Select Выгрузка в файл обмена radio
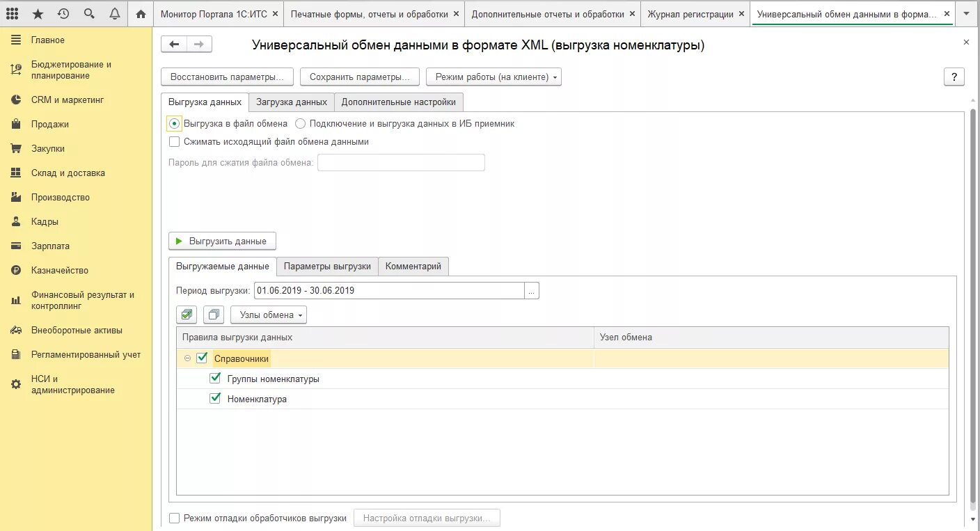 point(175,123)
